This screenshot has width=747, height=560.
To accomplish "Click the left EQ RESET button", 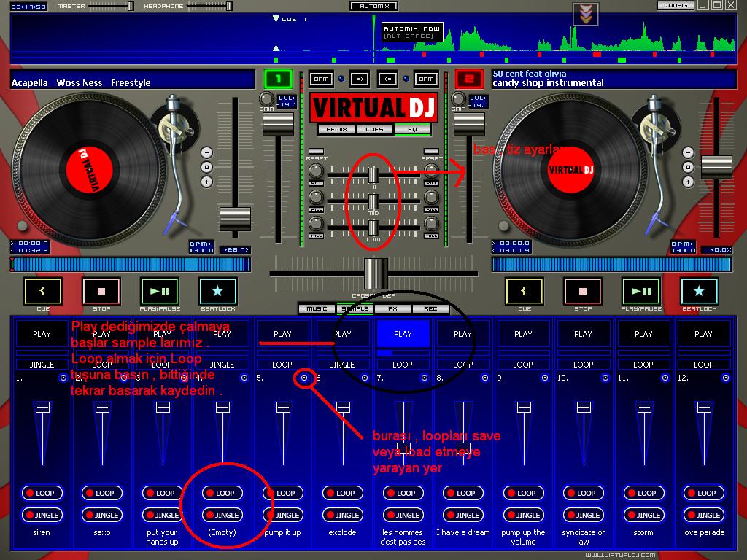I will tap(317, 152).
